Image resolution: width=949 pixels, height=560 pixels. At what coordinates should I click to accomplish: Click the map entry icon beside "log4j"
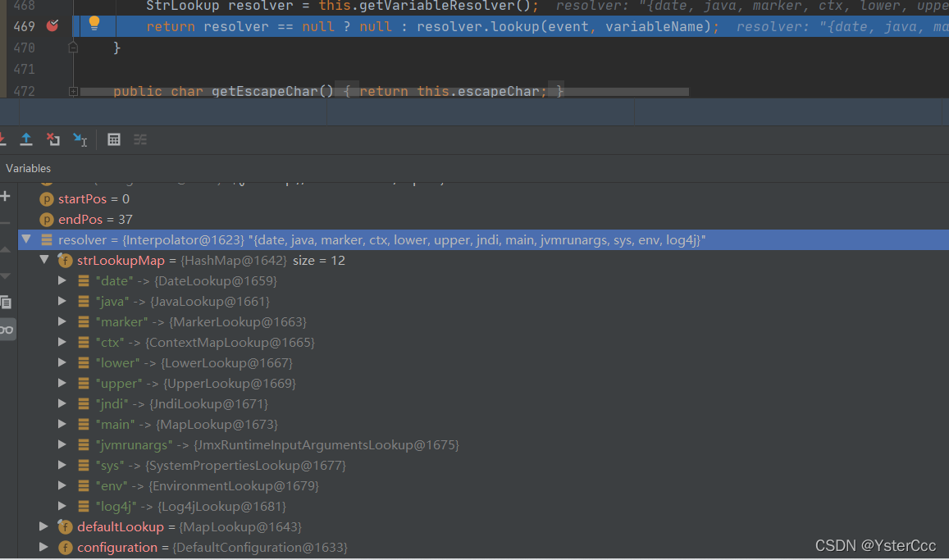(x=84, y=506)
